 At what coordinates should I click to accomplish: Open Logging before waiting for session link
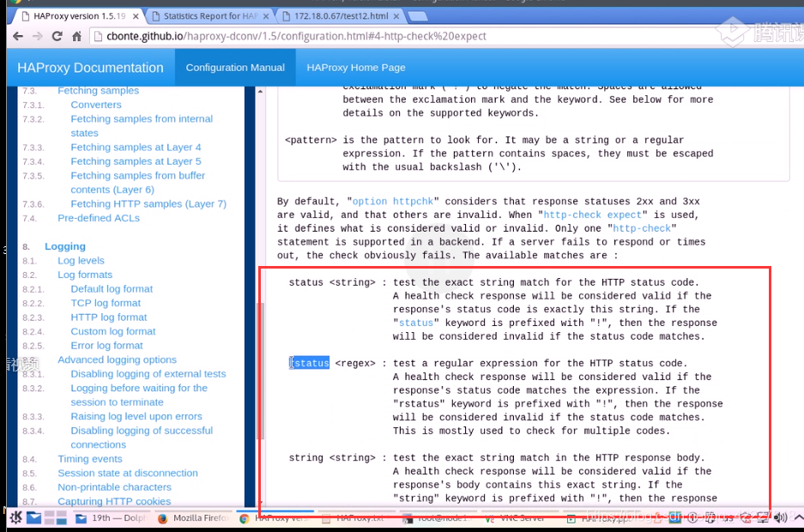tap(139, 396)
